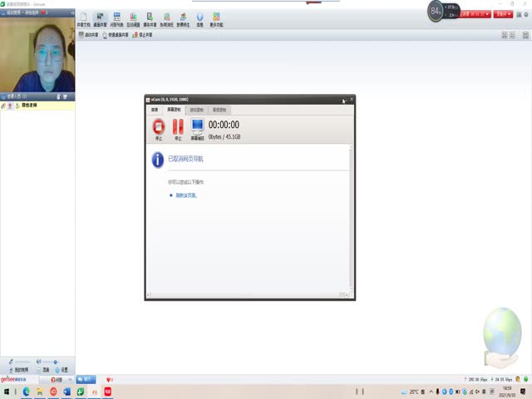Pause recording with the red pause icon
Image resolution: width=532 pixels, height=399 pixels.
[x=178, y=126]
